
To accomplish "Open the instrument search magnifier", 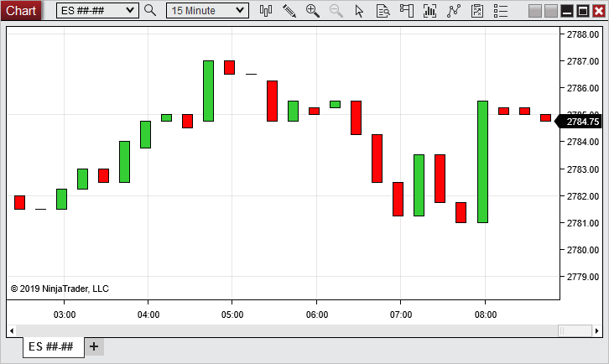I will tap(150, 10).
